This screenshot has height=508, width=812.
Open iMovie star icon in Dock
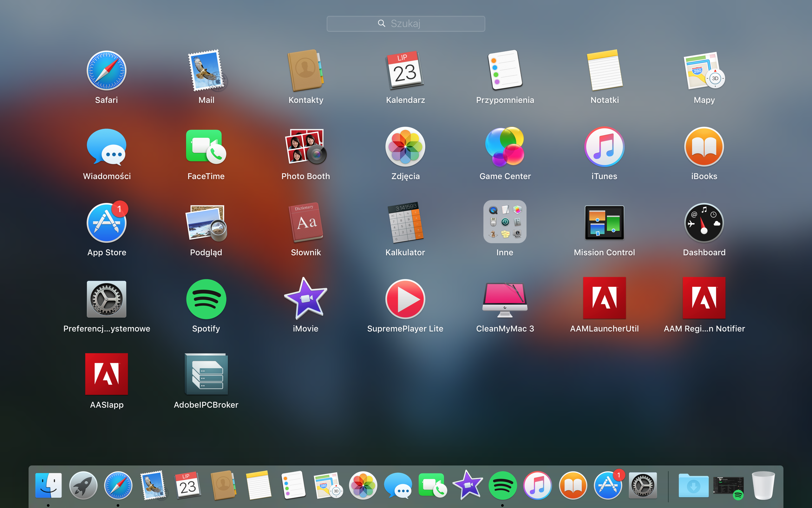pyautogui.click(x=468, y=485)
